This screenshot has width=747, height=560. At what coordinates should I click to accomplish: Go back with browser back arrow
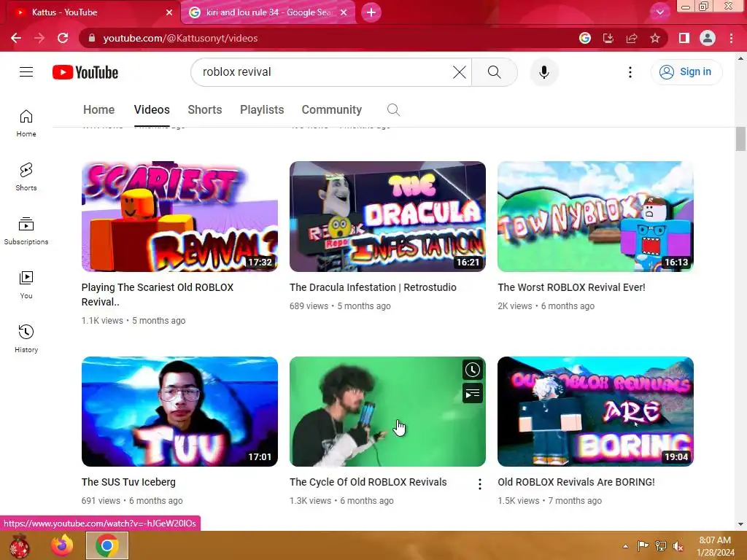16,38
